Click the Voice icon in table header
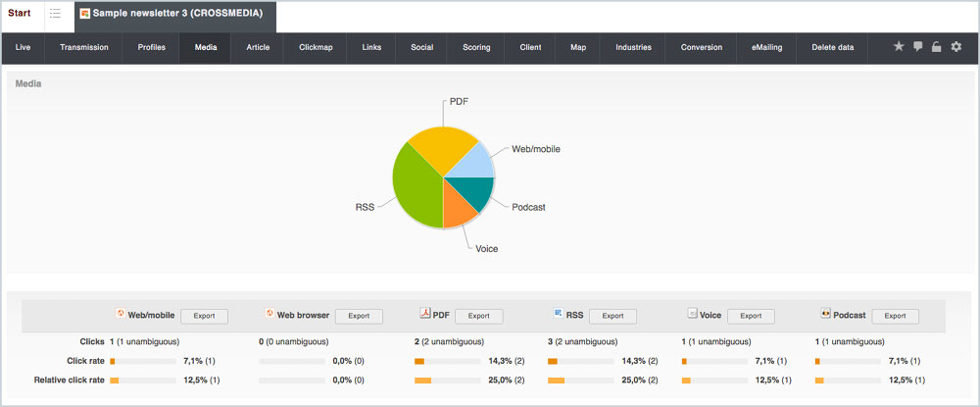This screenshot has width=980, height=407. click(x=692, y=314)
